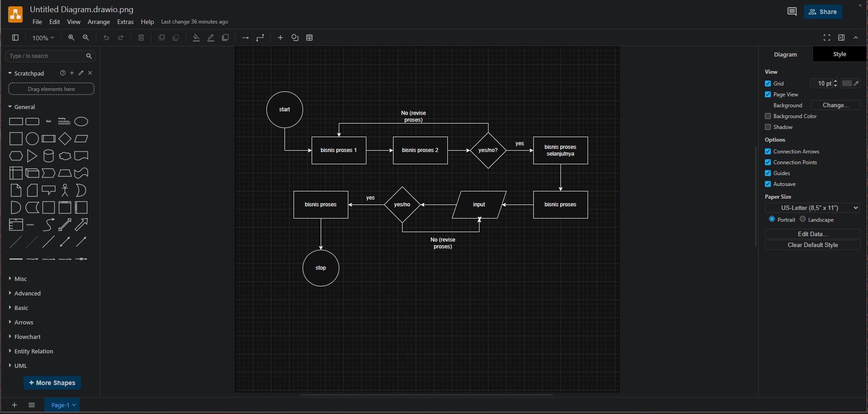
Task: Select the Portrait radio button
Action: [772, 219]
